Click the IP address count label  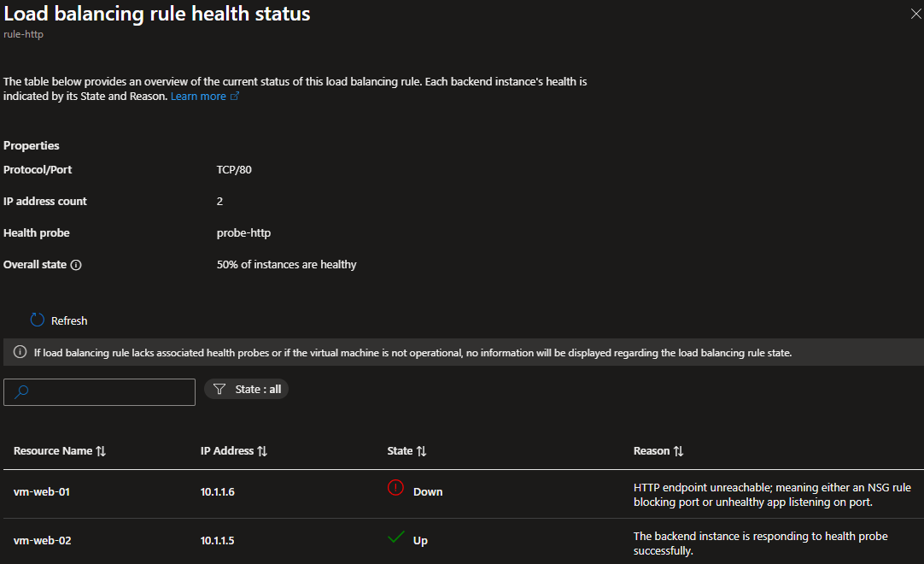[44, 202]
